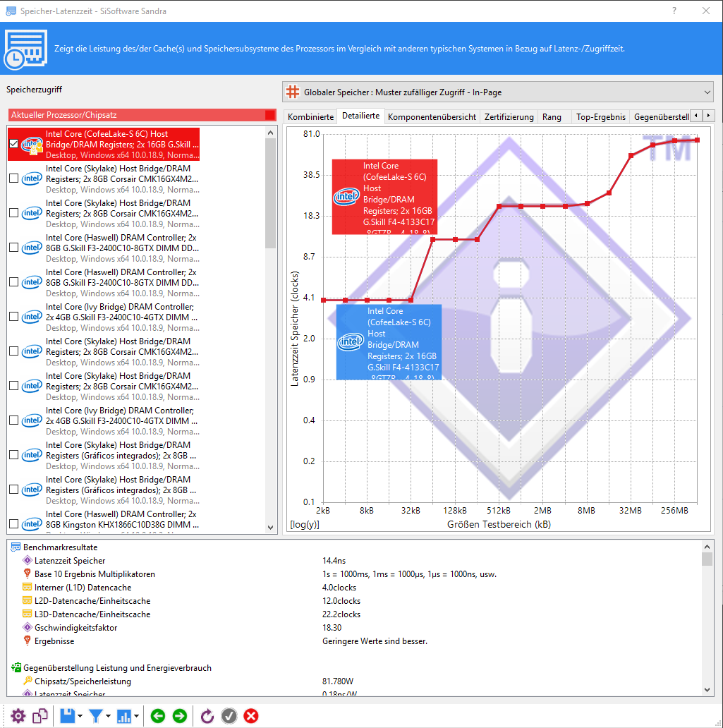This screenshot has width=723, height=728.
Task: Check the first Ivy Bridge G.Skill F3-2400C10-4GTX checkbox
Action: tap(14, 317)
